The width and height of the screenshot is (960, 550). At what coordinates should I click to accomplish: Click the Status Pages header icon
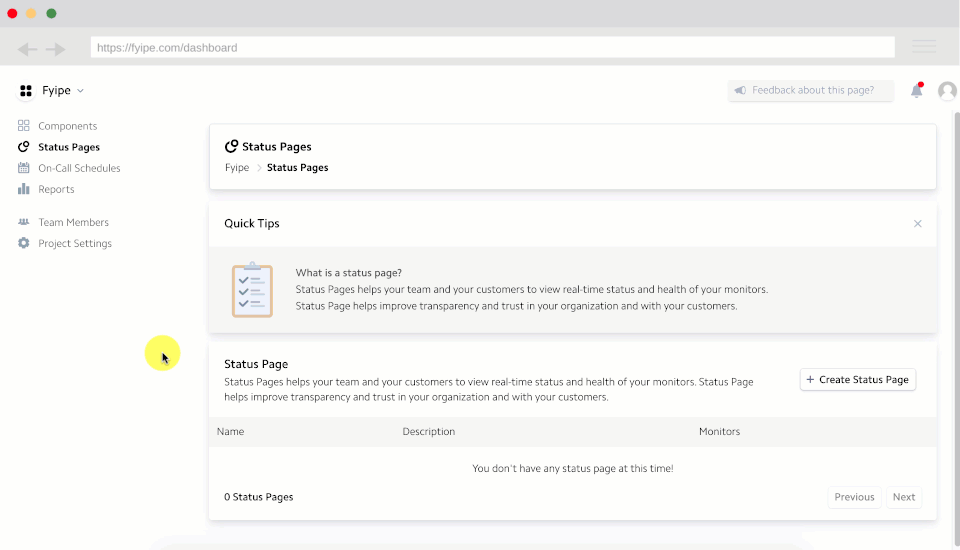click(231, 146)
